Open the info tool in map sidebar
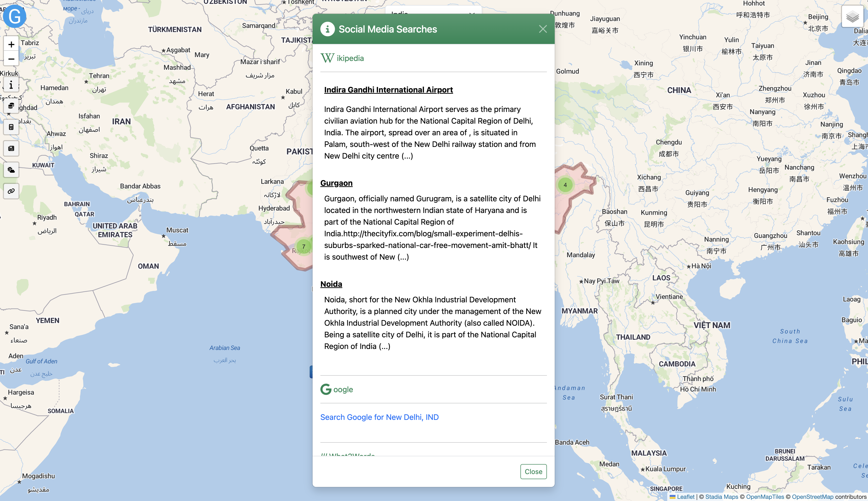 11,85
